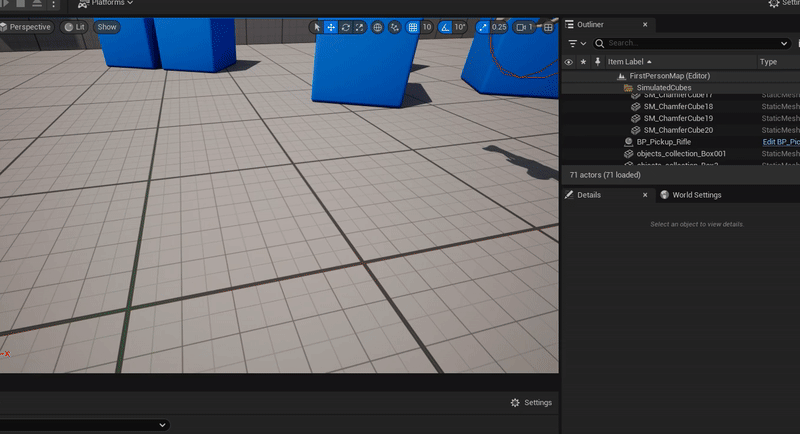Screen dimensions: 800x434
Task: Switch to the Outliner tab
Action: point(590,24)
